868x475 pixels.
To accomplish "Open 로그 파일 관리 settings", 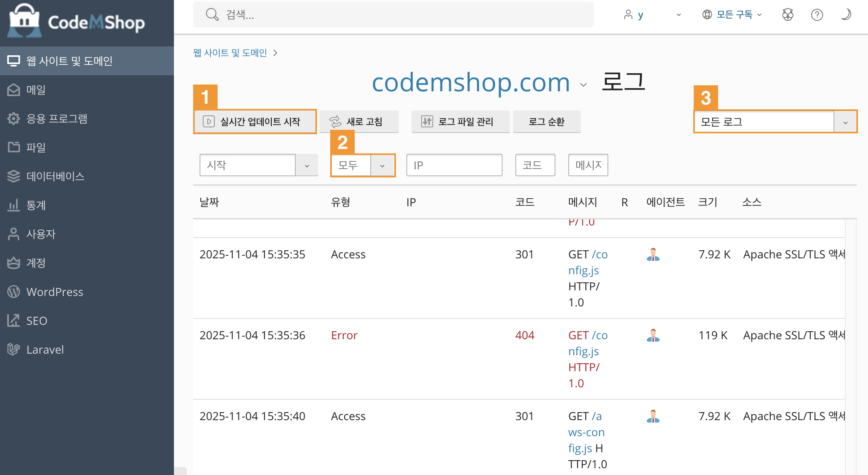I will [460, 121].
